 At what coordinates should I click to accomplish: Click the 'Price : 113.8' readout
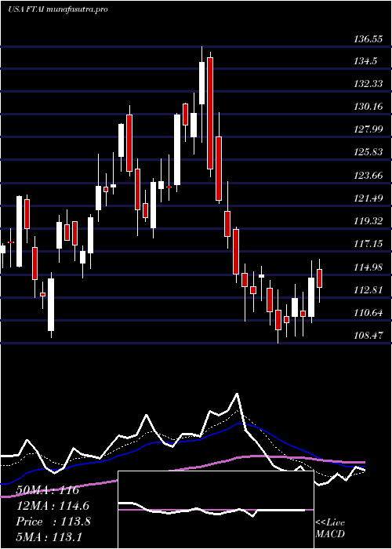point(53,522)
